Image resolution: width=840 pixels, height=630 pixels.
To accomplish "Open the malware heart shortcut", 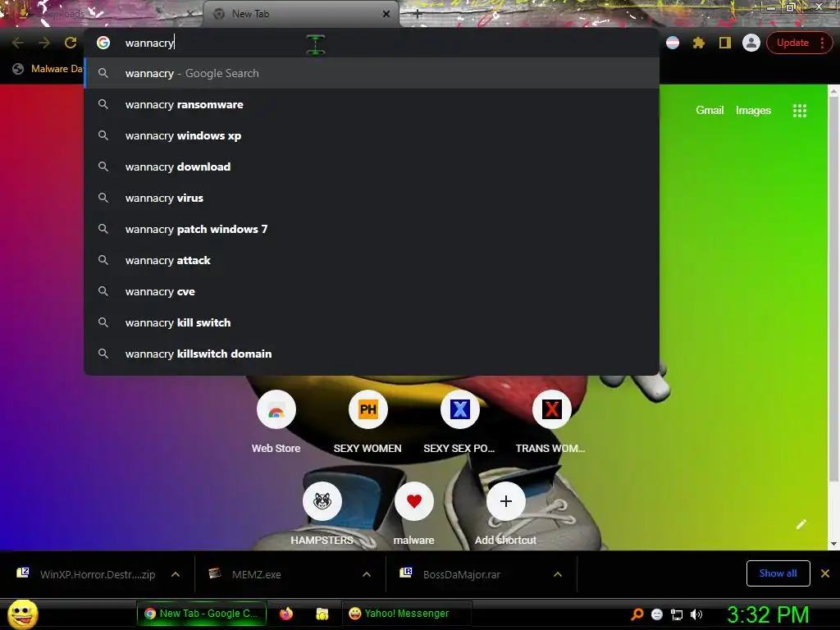I will point(413,514).
